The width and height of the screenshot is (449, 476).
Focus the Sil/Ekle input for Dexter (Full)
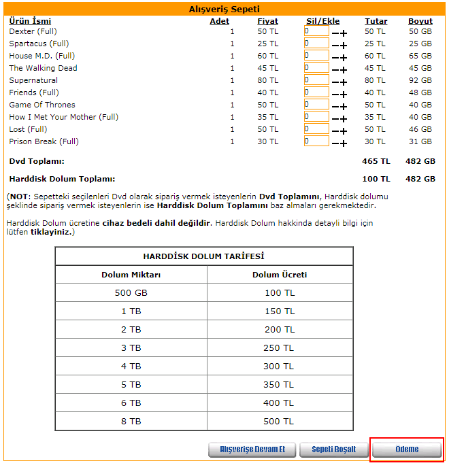click(316, 31)
